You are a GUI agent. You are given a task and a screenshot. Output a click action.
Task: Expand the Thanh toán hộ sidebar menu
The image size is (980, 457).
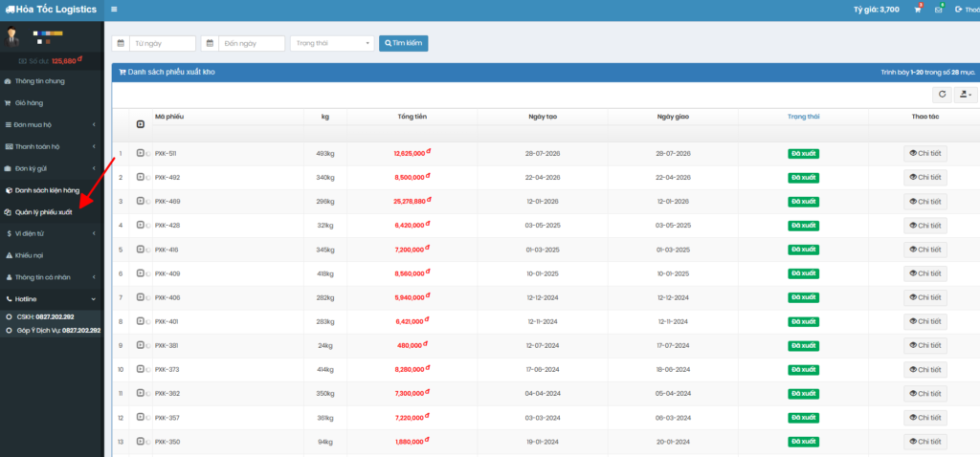(x=52, y=146)
